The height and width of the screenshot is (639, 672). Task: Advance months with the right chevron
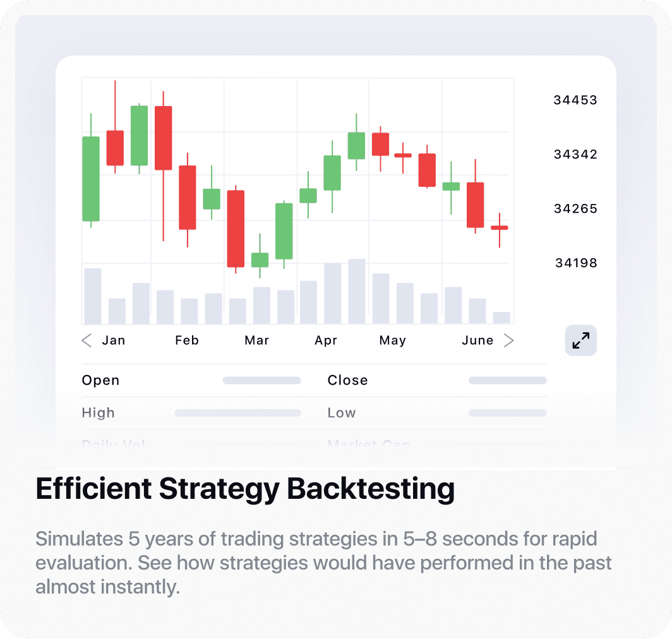[508, 341]
